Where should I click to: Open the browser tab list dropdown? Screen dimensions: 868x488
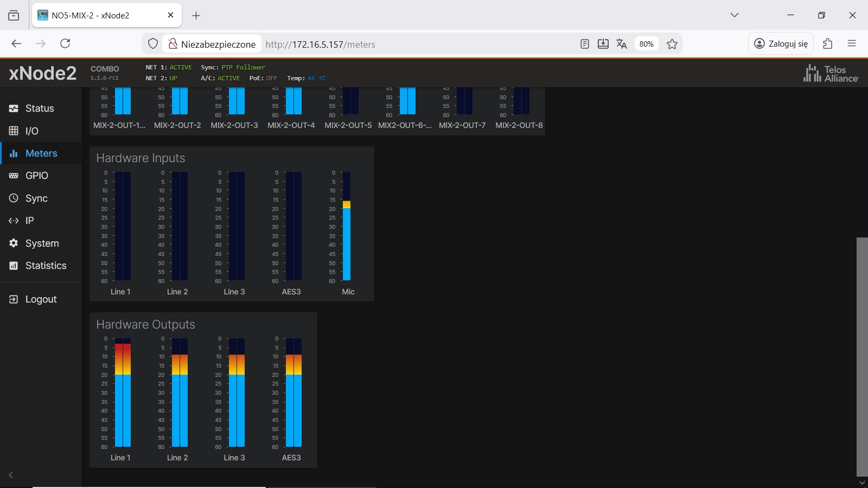tap(735, 15)
